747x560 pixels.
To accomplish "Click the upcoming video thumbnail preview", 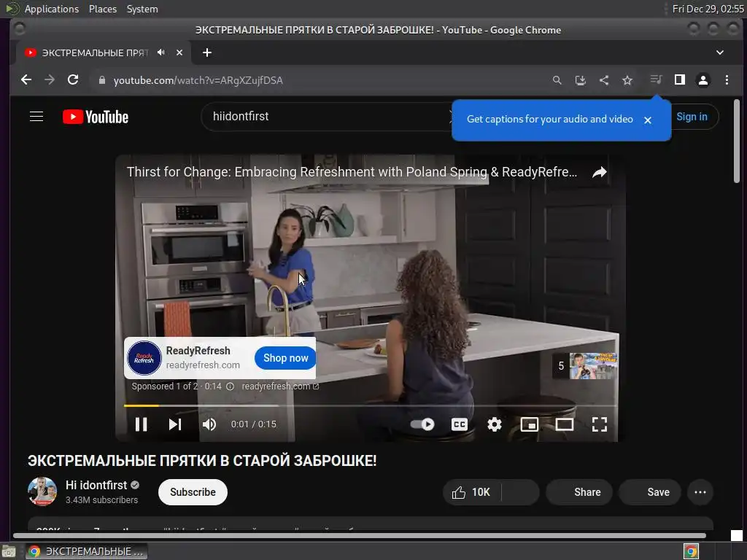I will tap(593, 366).
